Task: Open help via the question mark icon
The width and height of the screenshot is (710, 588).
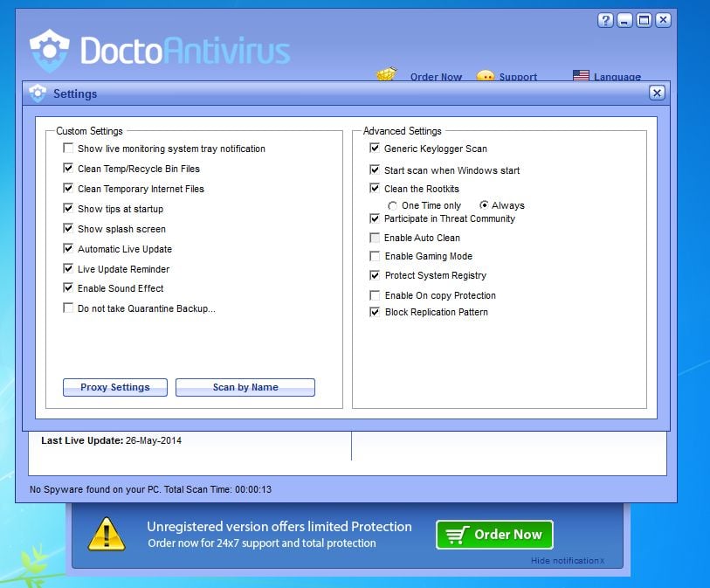Action: (x=605, y=20)
